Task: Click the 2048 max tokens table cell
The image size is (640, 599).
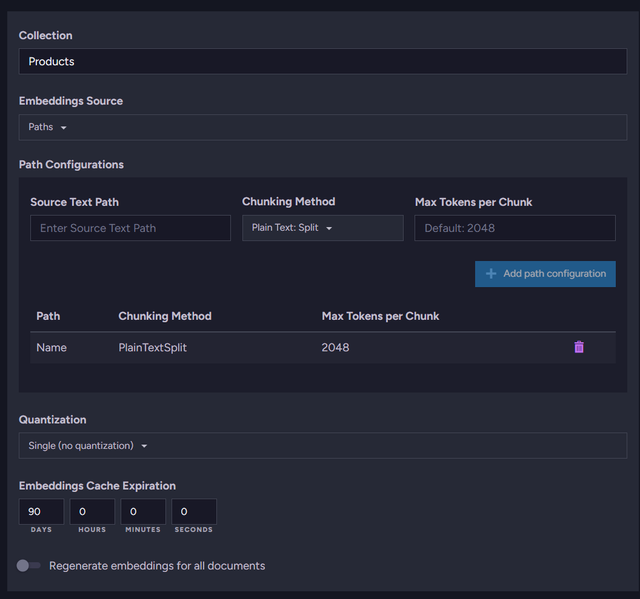Action: [335, 348]
